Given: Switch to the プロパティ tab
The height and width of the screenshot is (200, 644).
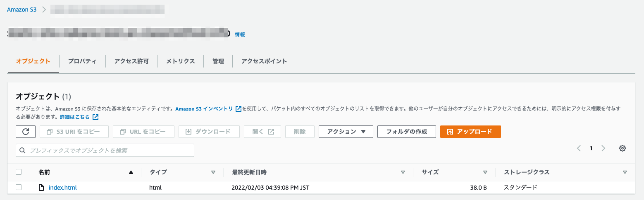Looking at the screenshot, I should 82,61.
